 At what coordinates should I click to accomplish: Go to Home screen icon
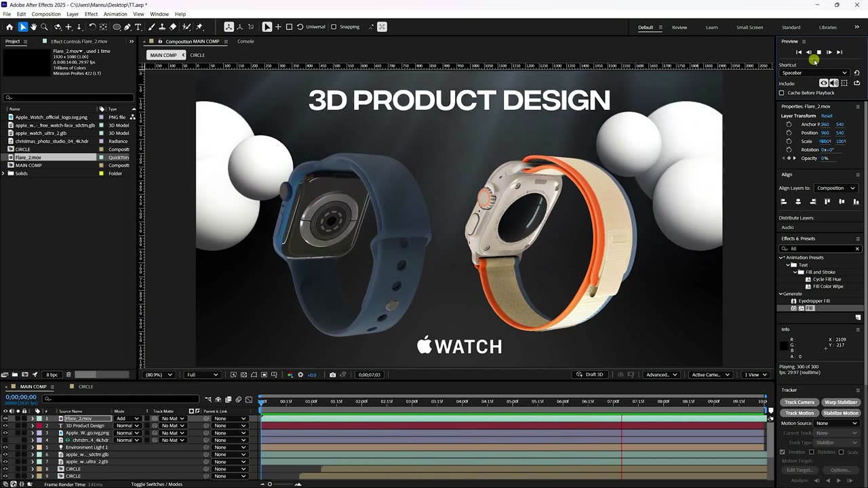[9, 27]
